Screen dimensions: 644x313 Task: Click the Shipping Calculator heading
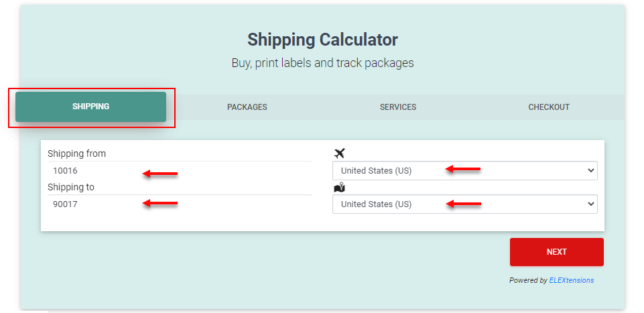click(x=322, y=40)
